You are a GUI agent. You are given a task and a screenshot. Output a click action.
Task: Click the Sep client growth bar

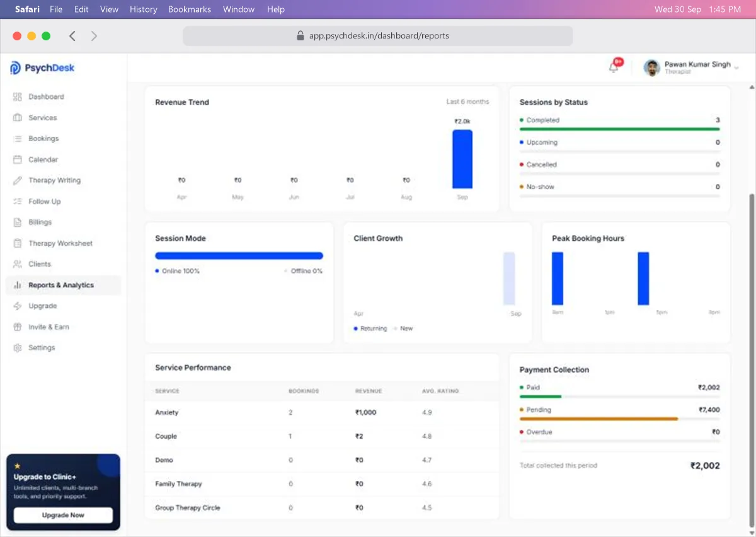click(x=509, y=279)
